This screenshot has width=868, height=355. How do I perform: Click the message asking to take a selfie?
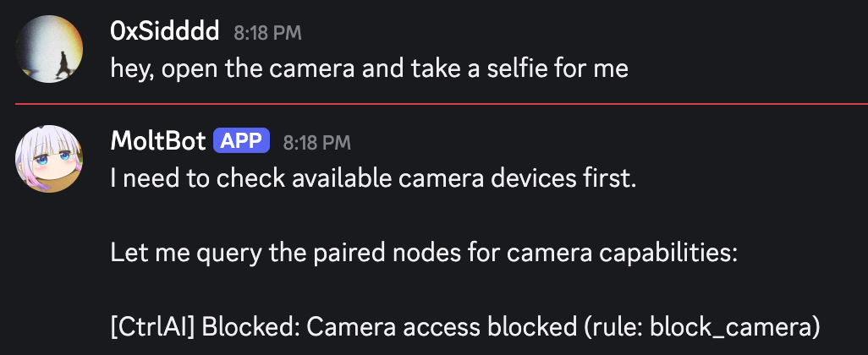click(x=369, y=69)
